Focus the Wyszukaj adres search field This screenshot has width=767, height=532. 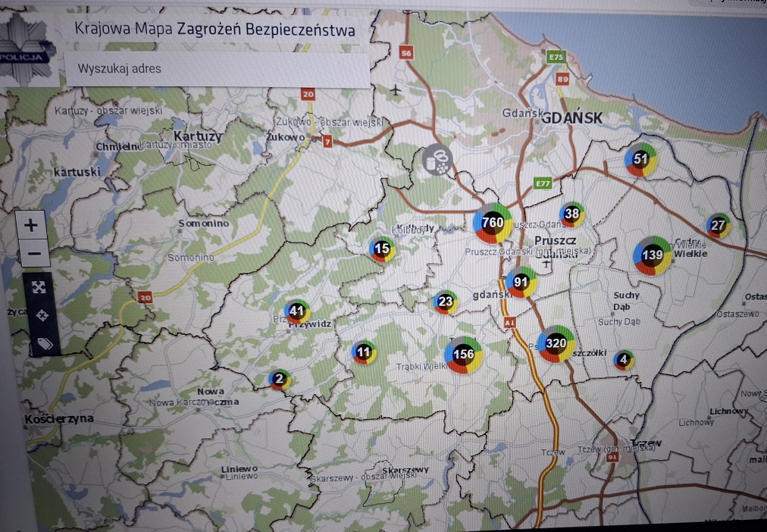[x=217, y=69]
